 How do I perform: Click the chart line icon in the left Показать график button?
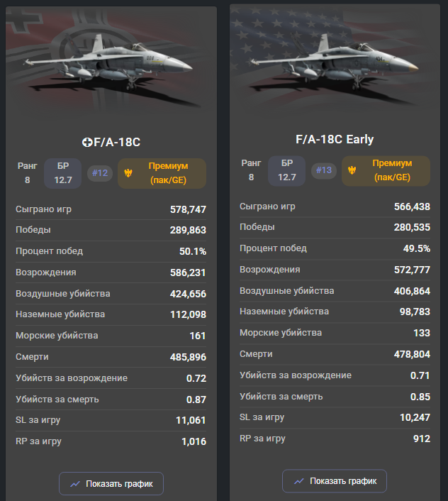point(75,484)
